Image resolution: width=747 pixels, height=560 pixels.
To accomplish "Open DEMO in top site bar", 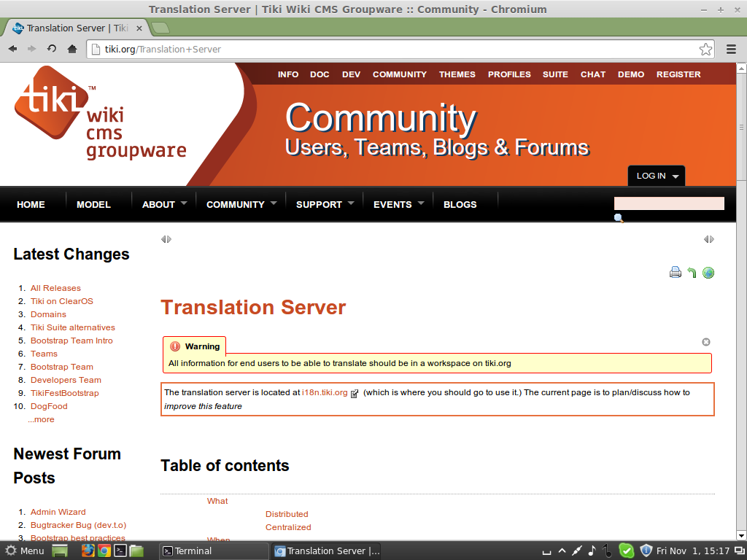I will coord(631,74).
